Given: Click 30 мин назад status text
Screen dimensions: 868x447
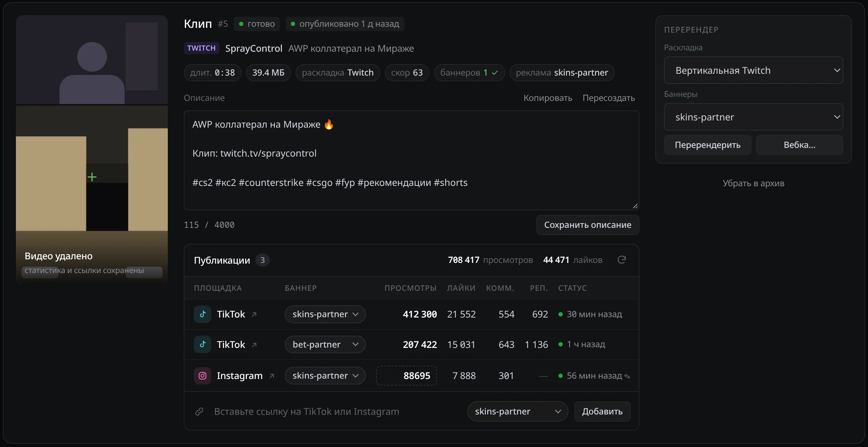Looking at the screenshot, I should (594, 314).
